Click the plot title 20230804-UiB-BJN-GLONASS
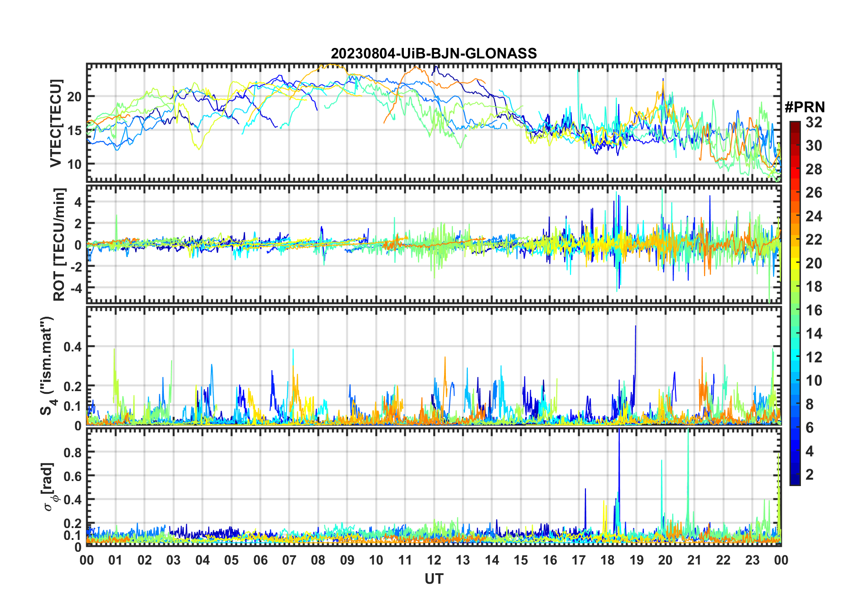This screenshot has height=607, width=868. [434, 54]
